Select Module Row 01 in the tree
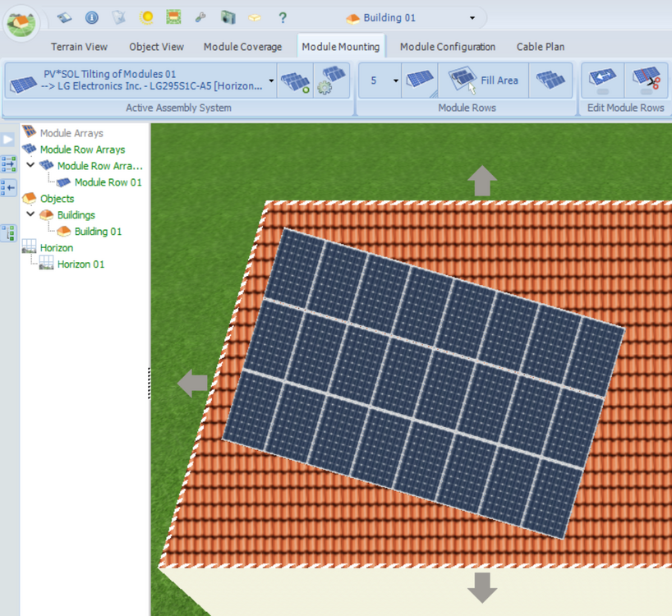This screenshot has width=672, height=616. point(108,182)
